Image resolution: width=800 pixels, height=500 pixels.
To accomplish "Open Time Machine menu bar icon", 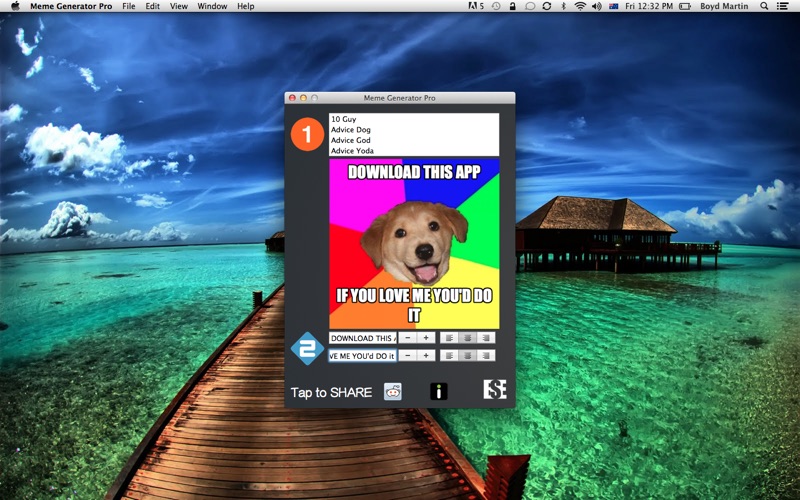I will click(x=496, y=6).
